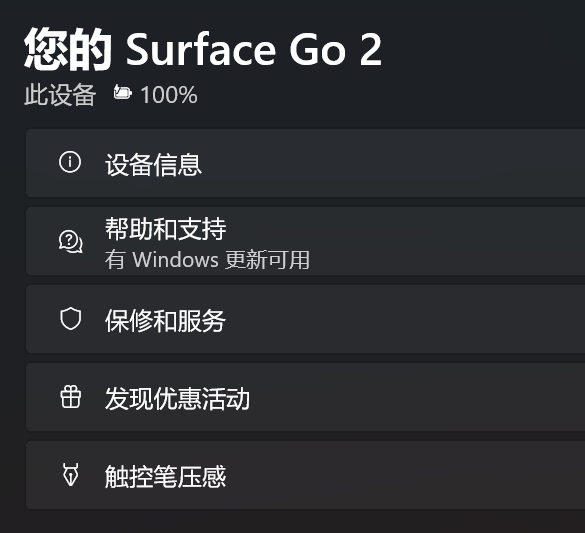Screen dimensions: 585x533
Task: Click the shield icon for 保修和服务
Action: tap(71, 319)
